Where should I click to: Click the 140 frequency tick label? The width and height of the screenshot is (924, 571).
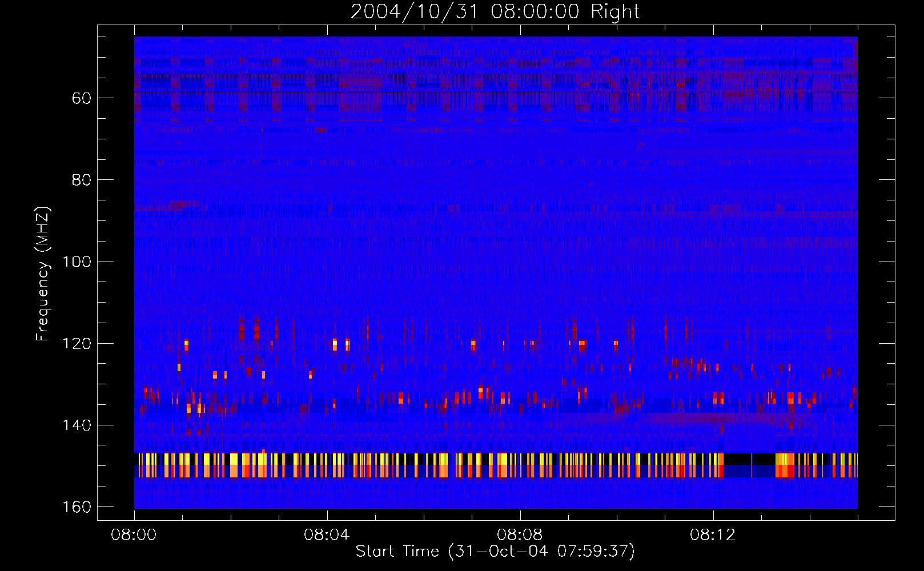pos(77,425)
